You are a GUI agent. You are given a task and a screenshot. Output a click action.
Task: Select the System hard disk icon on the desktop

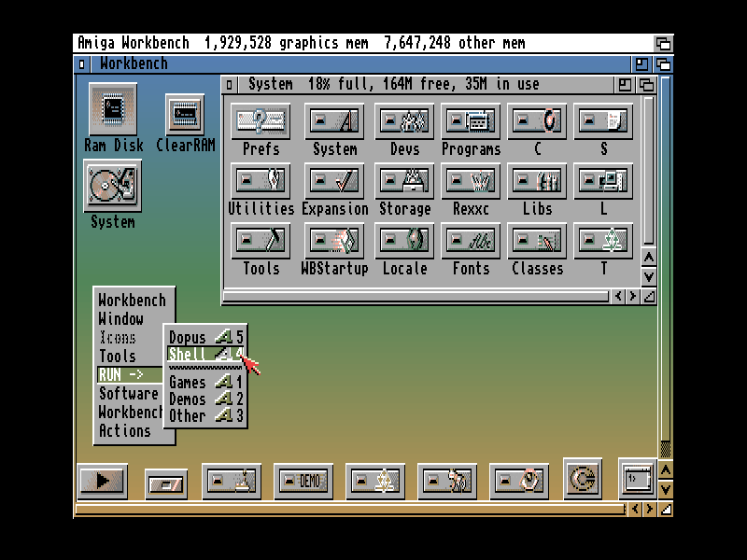tap(112, 186)
